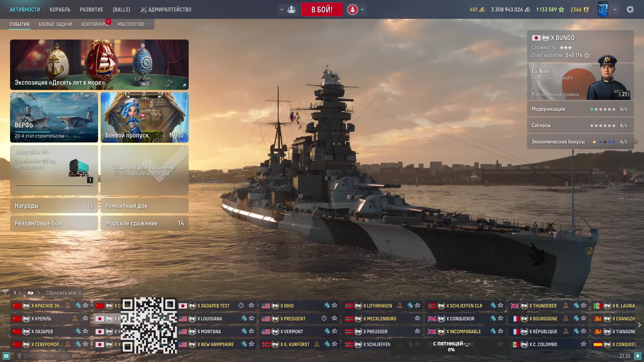Image resolution: width=644 pixels, height=362 pixels.
Task: Open the division (team) icon
Action: tap(292, 10)
